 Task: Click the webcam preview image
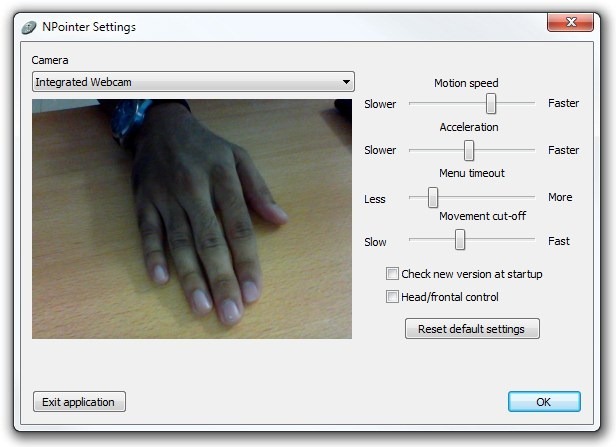[x=192, y=219]
